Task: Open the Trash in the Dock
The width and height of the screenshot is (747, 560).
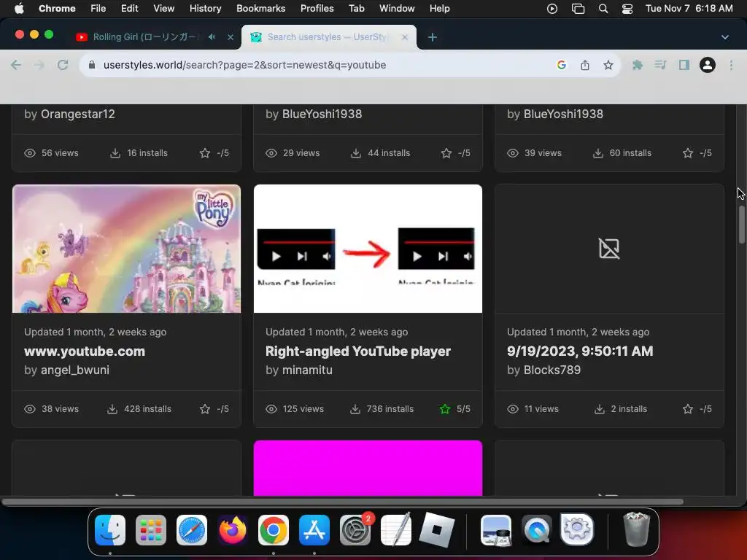Action: tap(636, 529)
